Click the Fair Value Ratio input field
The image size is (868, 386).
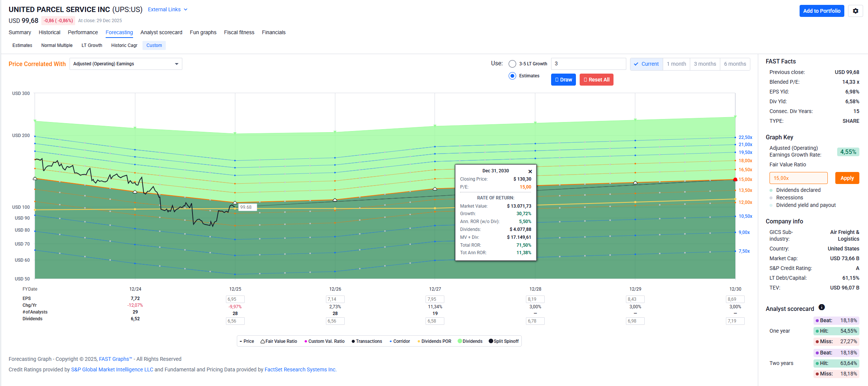(x=798, y=178)
